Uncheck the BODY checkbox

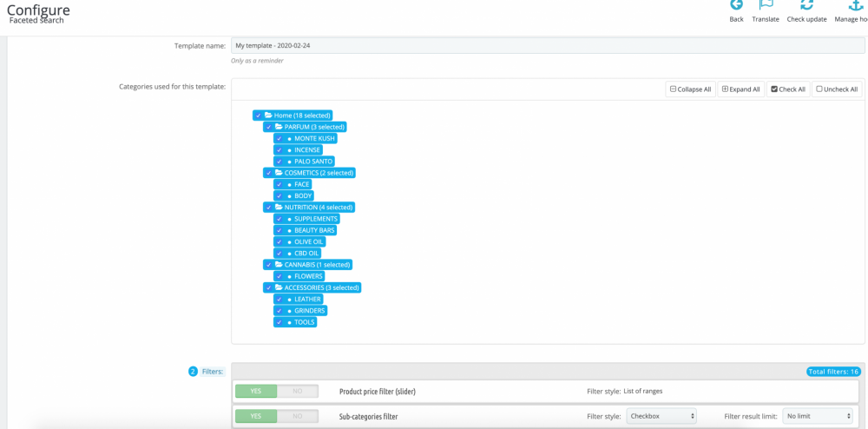pyautogui.click(x=279, y=196)
